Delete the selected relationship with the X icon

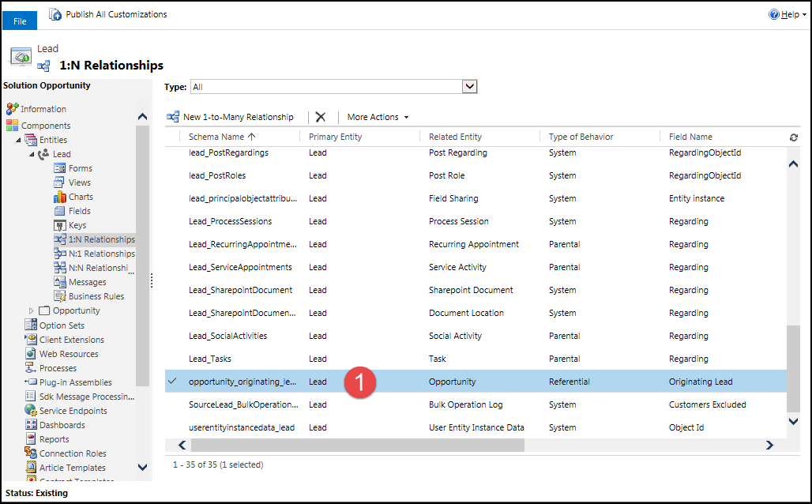tap(320, 116)
